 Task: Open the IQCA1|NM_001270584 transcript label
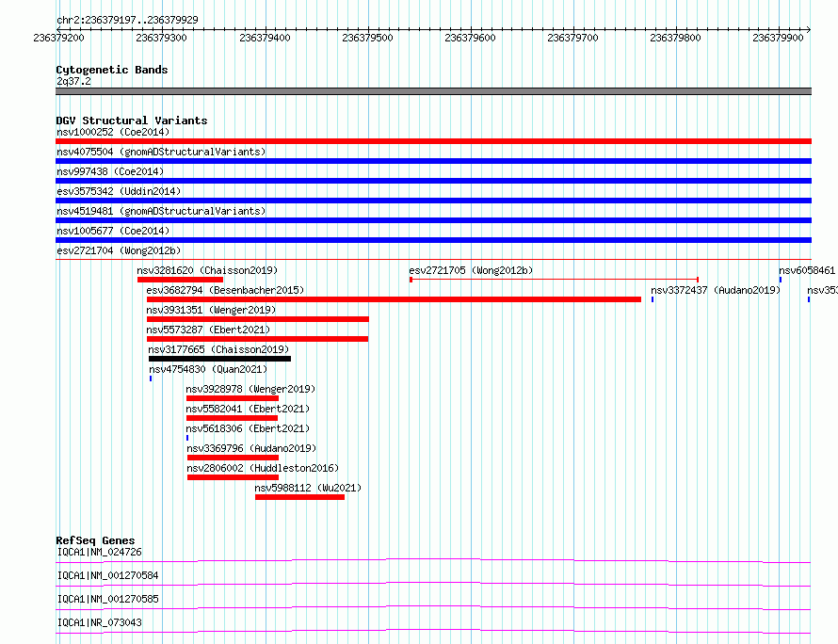(x=108, y=575)
